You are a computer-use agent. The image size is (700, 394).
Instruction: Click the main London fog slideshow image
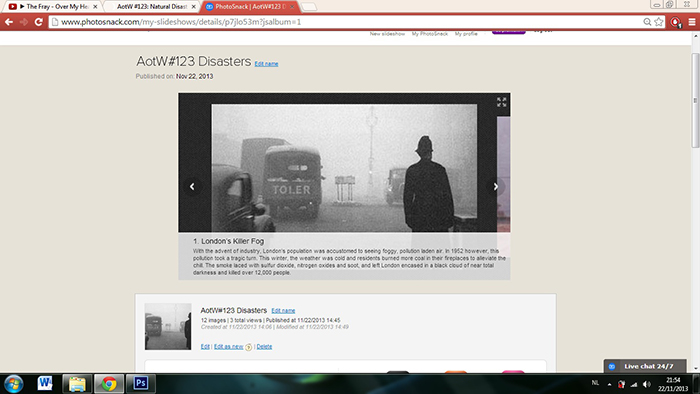344,168
